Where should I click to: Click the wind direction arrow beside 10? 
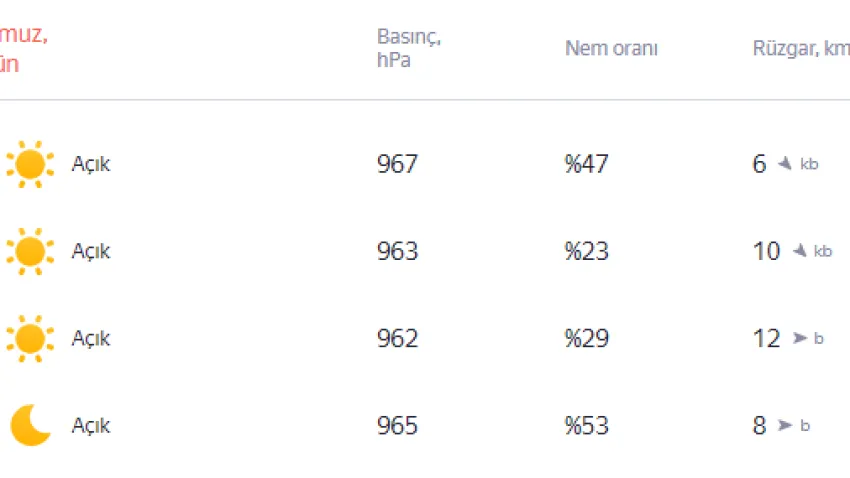pyautogui.click(x=800, y=251)
